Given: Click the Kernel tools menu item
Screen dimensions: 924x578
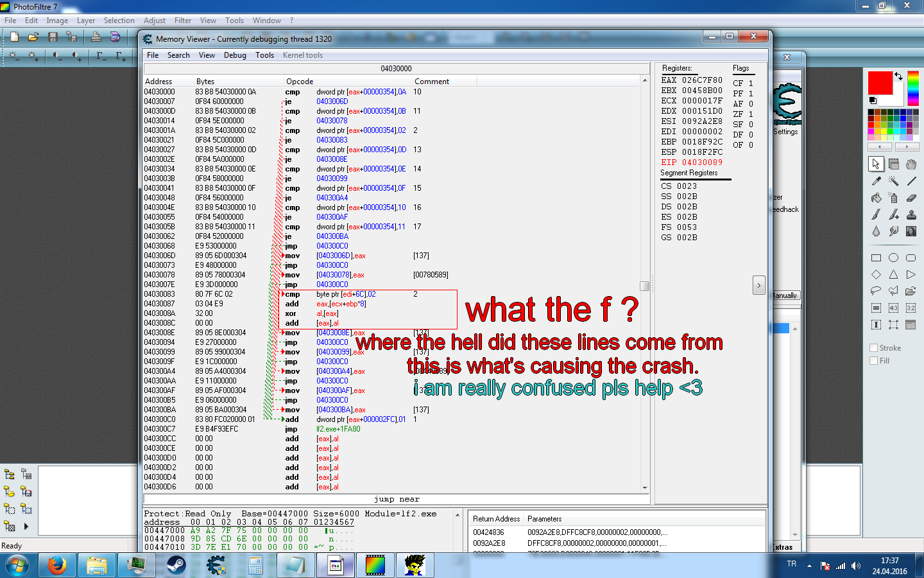Looking at the screenshot, I should (302, 55).
